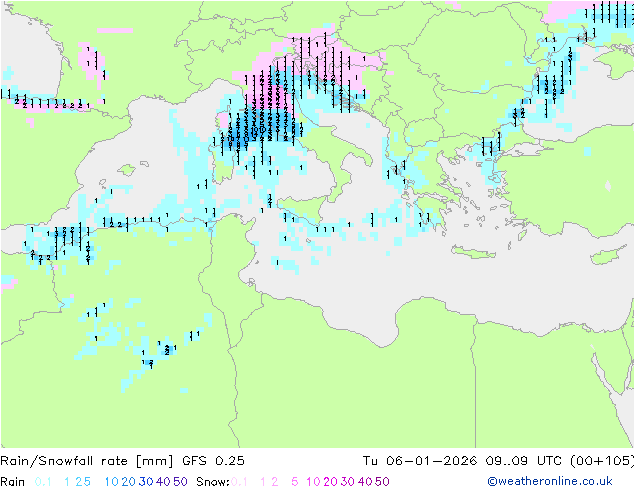Select the Rain legend 10 value
Viewport: 634px width, 490px height.
click(x=111, y=482)
